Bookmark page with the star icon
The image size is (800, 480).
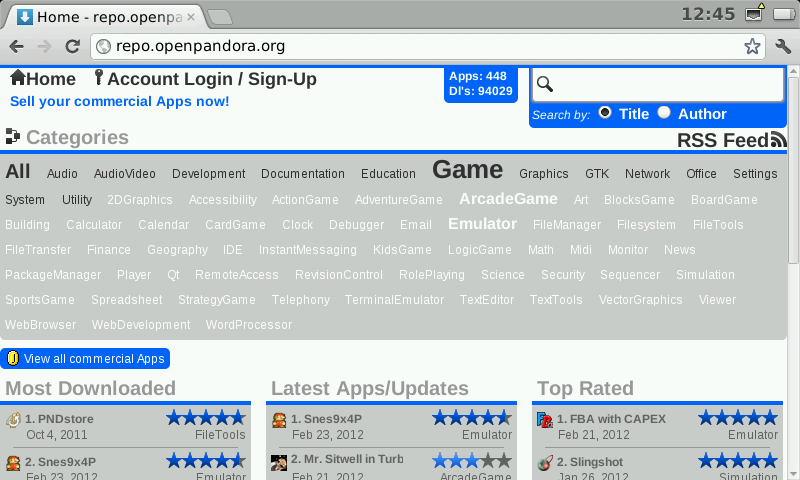pyautogui.click(x=752, y=46)
